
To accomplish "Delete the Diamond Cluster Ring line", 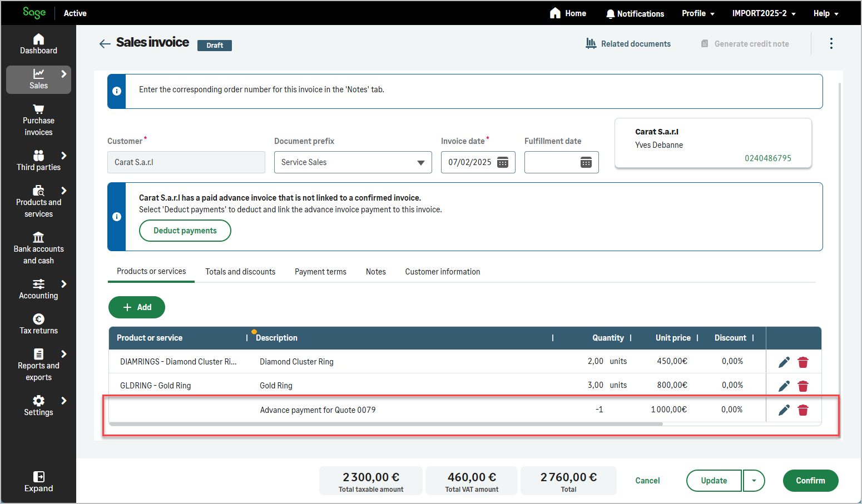I will point(802,362).
